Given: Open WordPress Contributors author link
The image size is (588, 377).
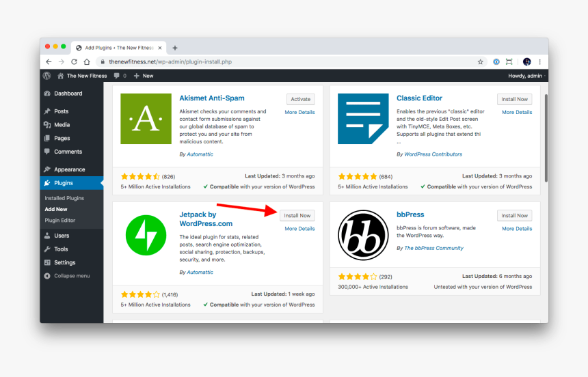Looking at the screenshot, I should pos(433,154).
